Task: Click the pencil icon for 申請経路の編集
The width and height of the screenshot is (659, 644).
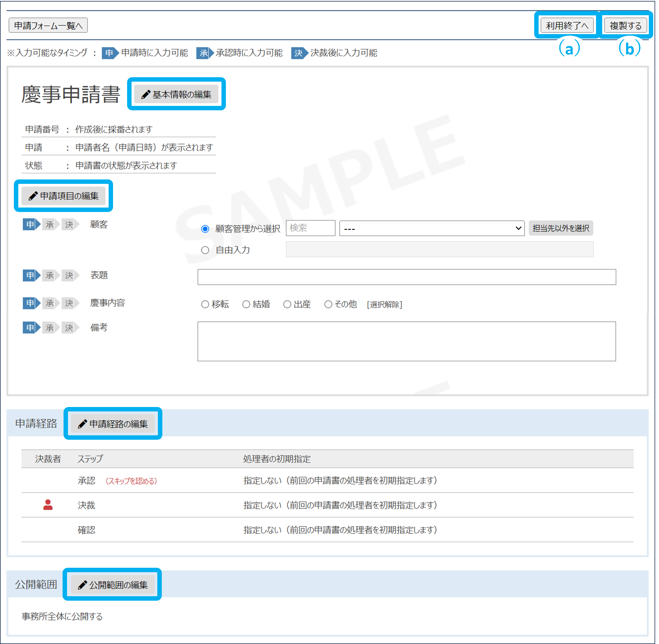Action: click(82, 424)
